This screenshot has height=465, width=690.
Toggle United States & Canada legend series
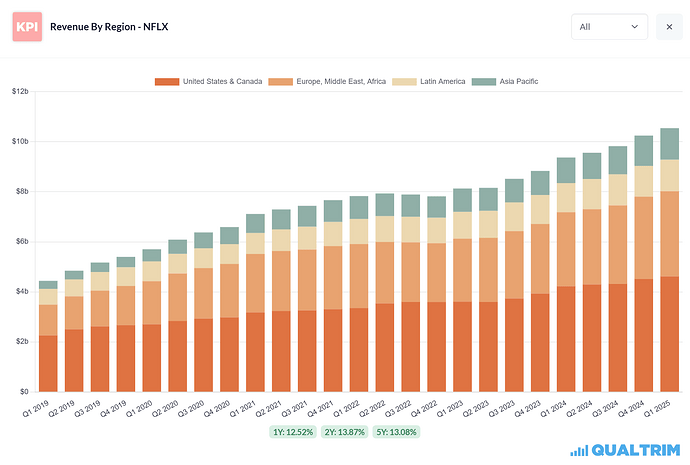[x=208, y=81]
